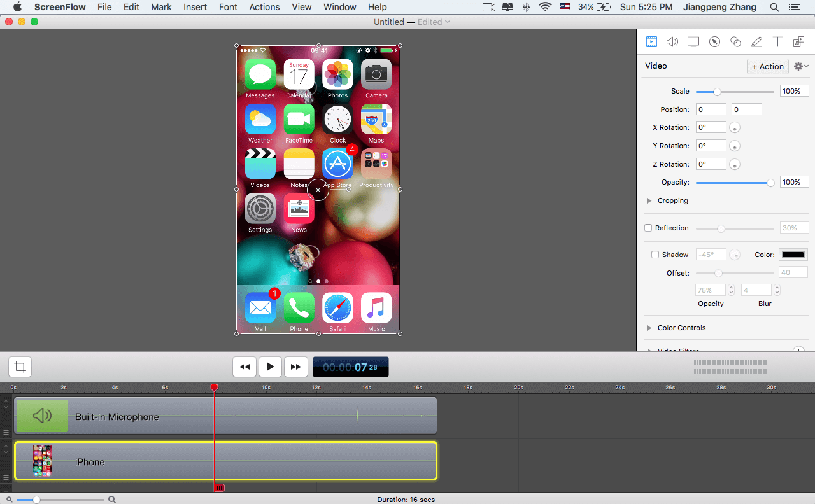Viewport: 815px width, 504px height.
Task: Open the Audio properties panel
Action: (x=672, y=41)
